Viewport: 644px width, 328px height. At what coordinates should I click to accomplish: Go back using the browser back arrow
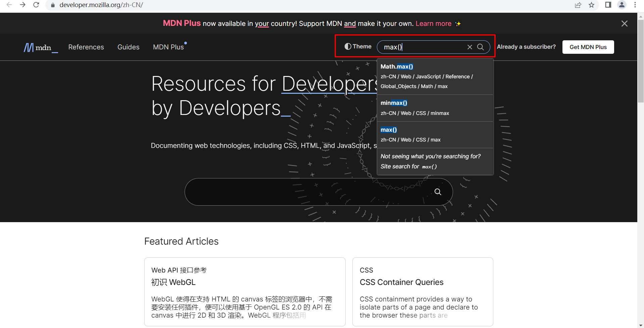[9, 5]
